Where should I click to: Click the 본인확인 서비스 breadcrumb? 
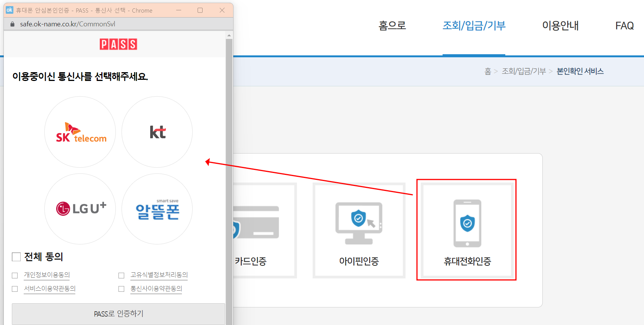(580, 71)
